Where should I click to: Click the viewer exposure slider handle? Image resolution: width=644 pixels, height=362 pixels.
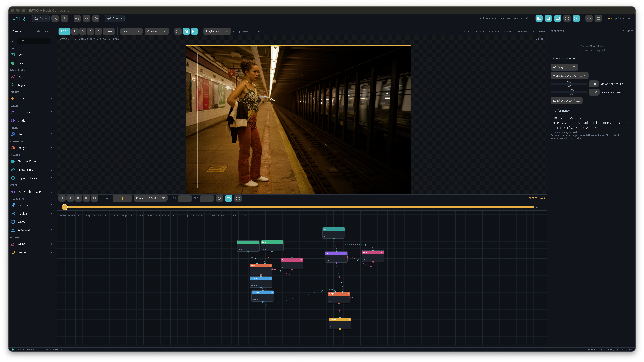click(569, 84)
